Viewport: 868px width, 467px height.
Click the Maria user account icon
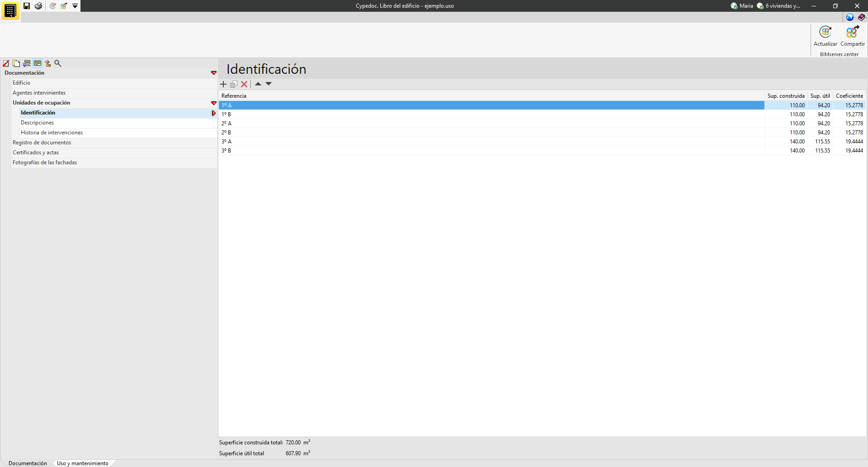pos(734,6)
